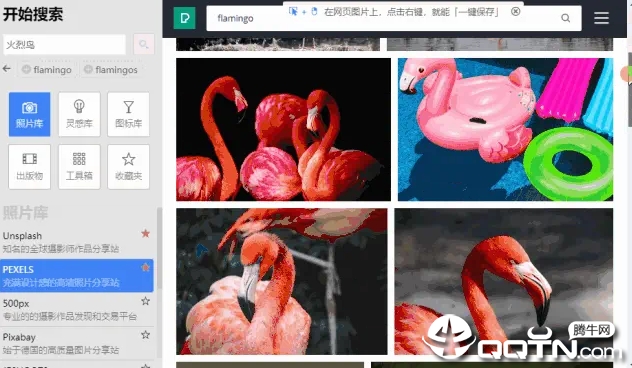Focus the 火烈鸟 sidebar search field
The image size is (632, 368).
64,44
